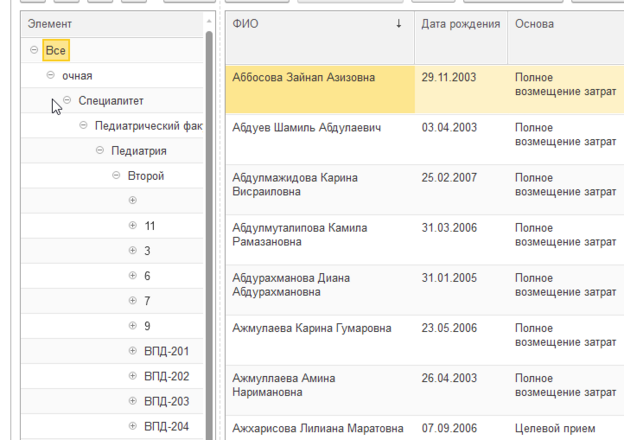The width and height of the screenshot is (624, 440).
Task: Select the ВПД-202 group in the tree
Action: [166, 376]
